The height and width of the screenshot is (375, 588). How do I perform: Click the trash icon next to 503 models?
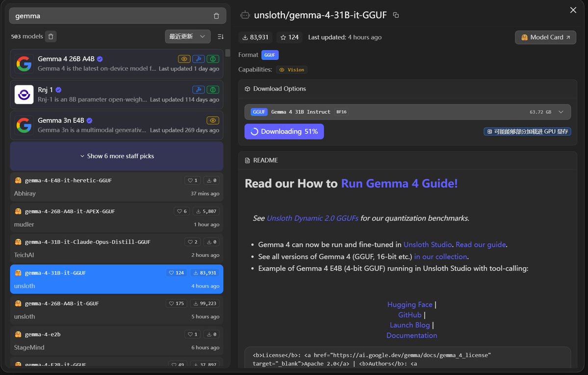(51, 36)
